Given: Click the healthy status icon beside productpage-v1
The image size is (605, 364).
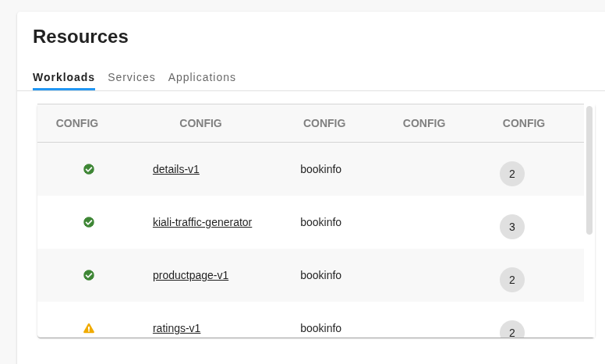Looking at the screenshot, I should (x=89, y=275).
